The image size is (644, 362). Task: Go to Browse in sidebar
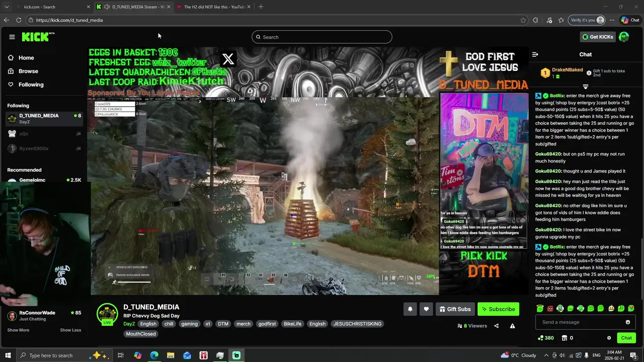pyautogui.click(x=23, y=71)
